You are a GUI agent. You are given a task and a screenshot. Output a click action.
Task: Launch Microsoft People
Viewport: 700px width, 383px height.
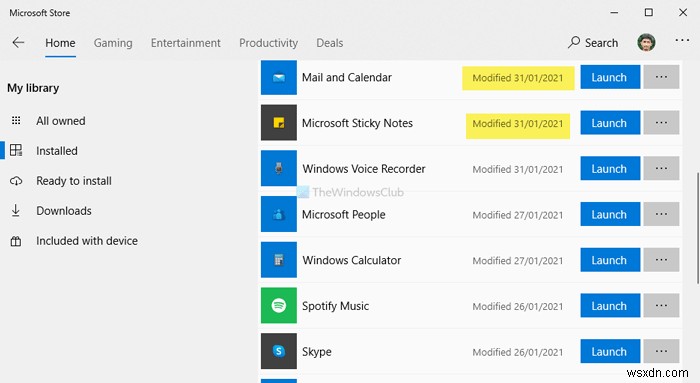(x=610, y=214)
